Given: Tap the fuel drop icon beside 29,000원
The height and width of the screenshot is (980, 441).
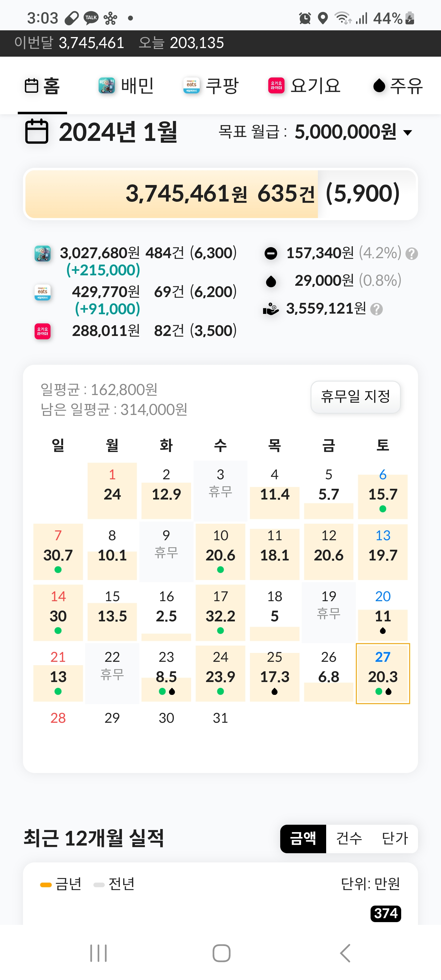Looking at the screenshot, I should click(271, 281).
